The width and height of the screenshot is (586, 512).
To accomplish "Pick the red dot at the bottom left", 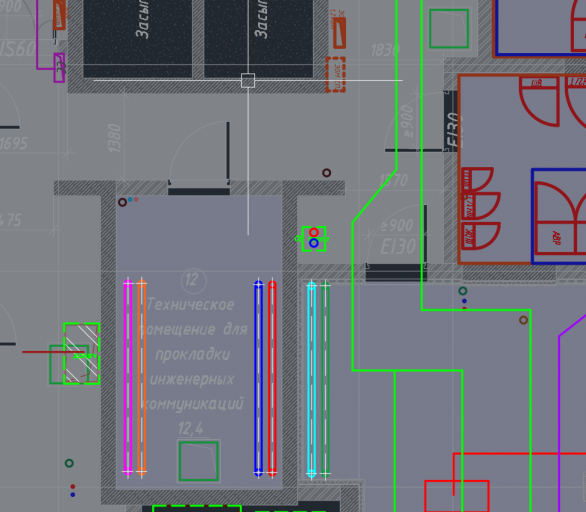I will coord(73,487).
